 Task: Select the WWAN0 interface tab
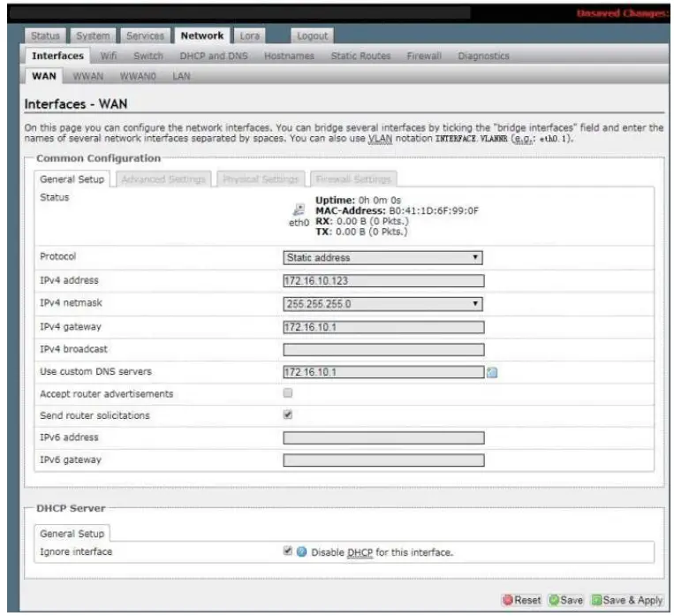pos(138,76)
